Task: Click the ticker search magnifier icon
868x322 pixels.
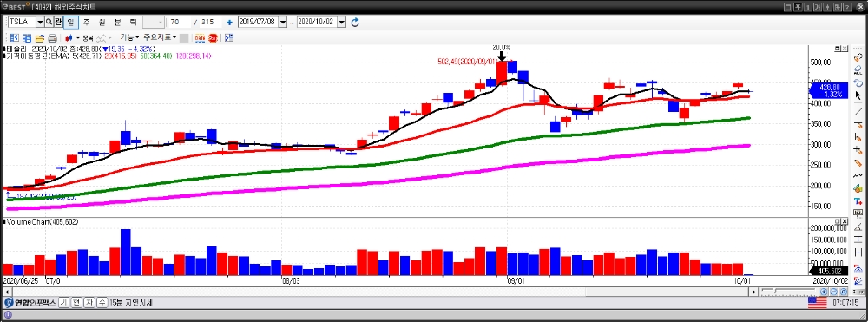Action: tap(49, 22)
